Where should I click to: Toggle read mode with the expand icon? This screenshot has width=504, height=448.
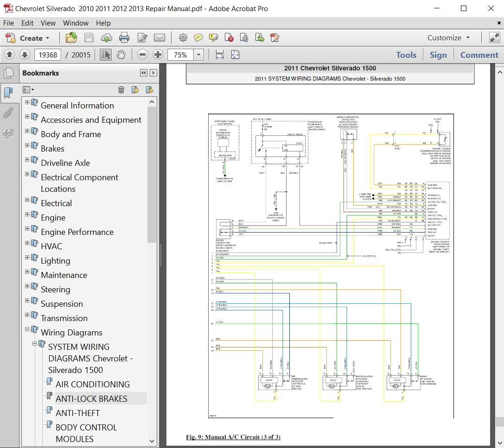494,38
